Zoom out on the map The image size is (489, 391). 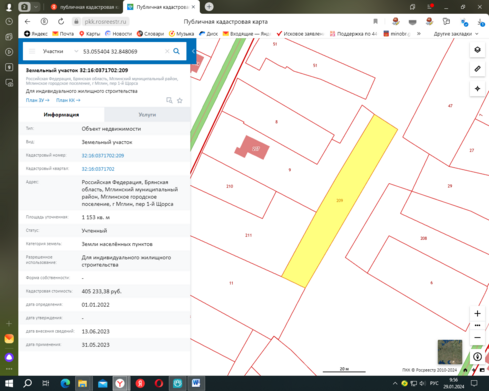click(477, 337)
